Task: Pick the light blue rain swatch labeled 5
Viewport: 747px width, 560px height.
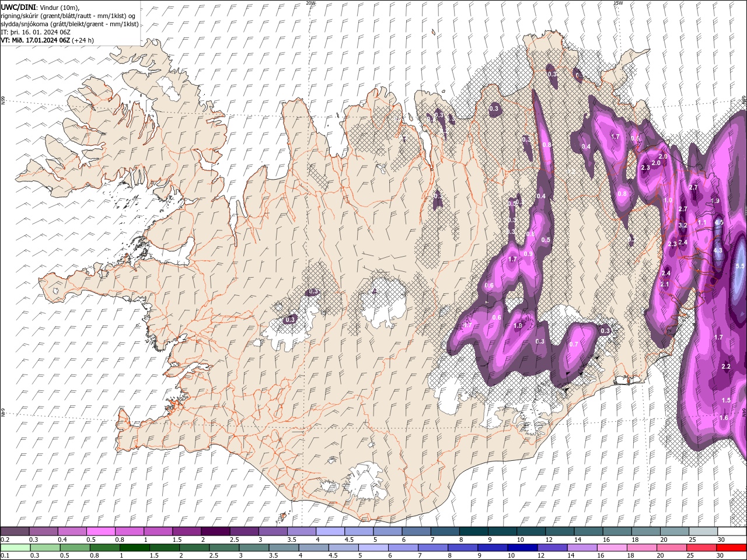Action: 373,548
